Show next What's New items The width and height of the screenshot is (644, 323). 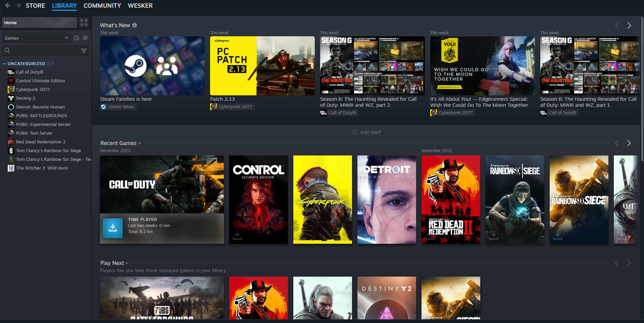click(x=629, y=26)
